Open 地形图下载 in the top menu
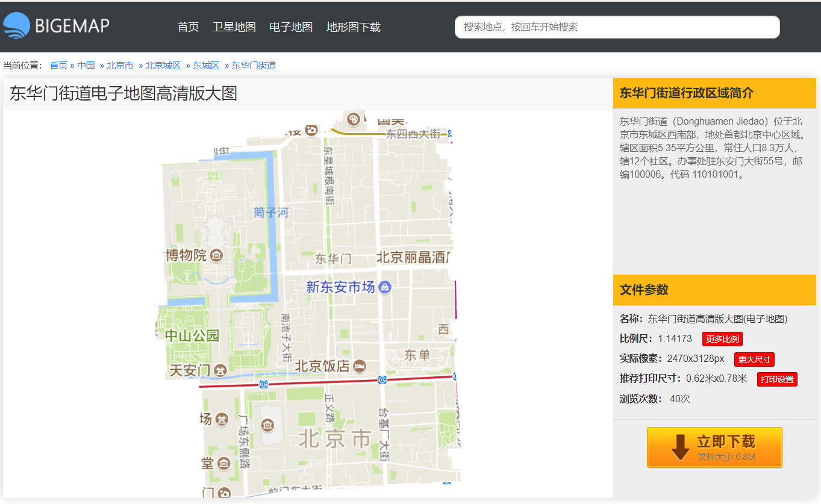The height and width of the screenshot is (504, 821). coord(354,27)
